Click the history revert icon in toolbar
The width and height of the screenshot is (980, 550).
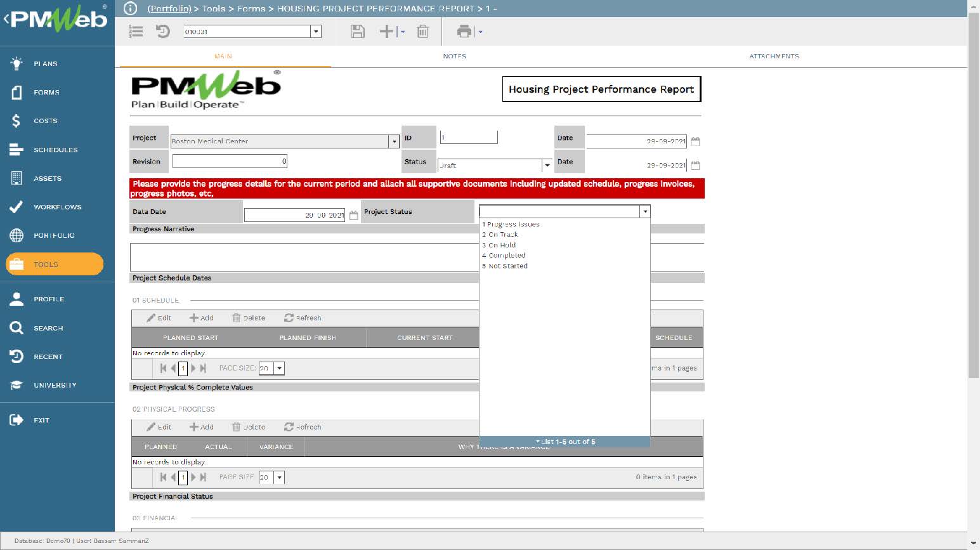tap(163, 32)
